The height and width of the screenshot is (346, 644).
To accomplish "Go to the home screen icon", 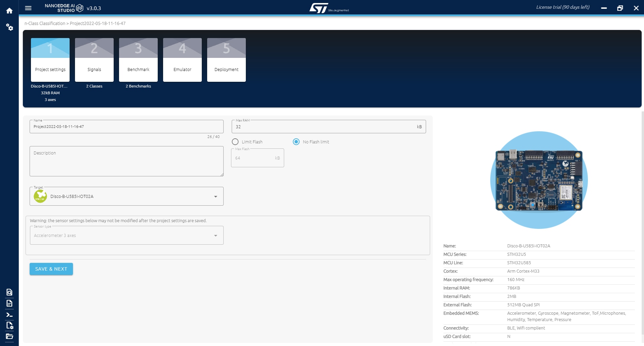I will (9, 11).
